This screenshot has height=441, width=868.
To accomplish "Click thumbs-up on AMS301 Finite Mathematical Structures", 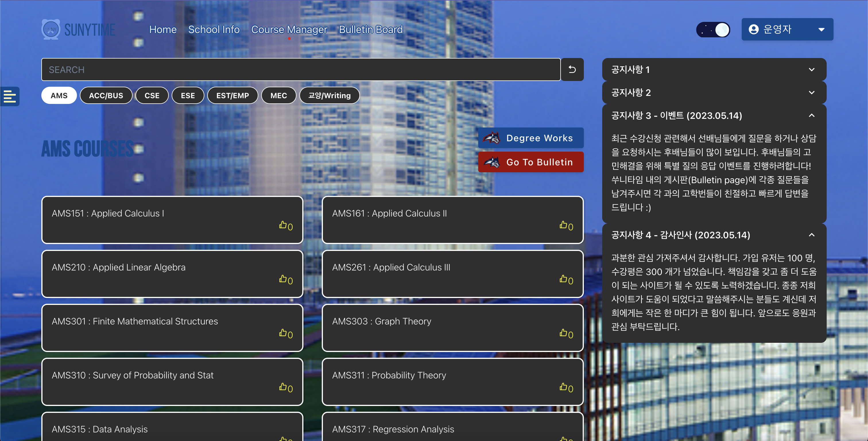I will (x=283, y=333).
